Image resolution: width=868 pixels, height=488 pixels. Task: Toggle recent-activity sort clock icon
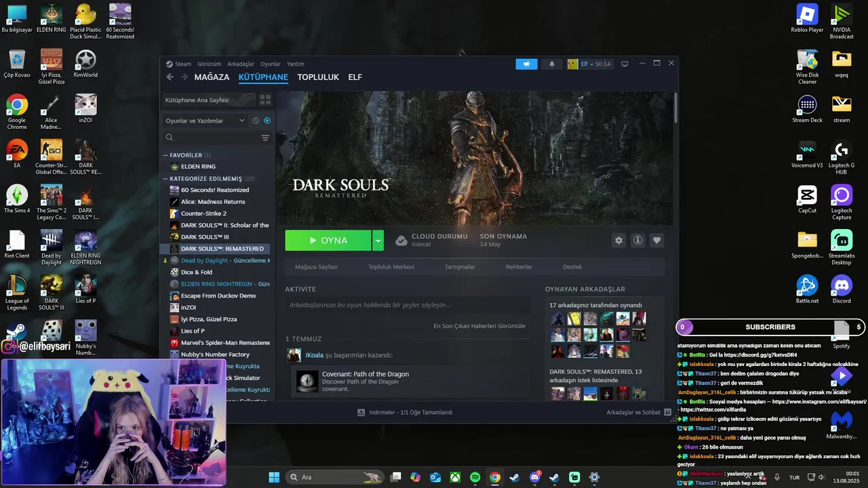pos(256,121)
